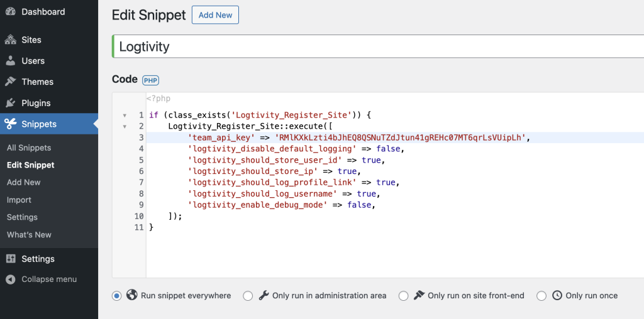Click the Settings sliders icon in sidebar
The width and height of the screenshot is (644, 319).
tap(11, 259)
